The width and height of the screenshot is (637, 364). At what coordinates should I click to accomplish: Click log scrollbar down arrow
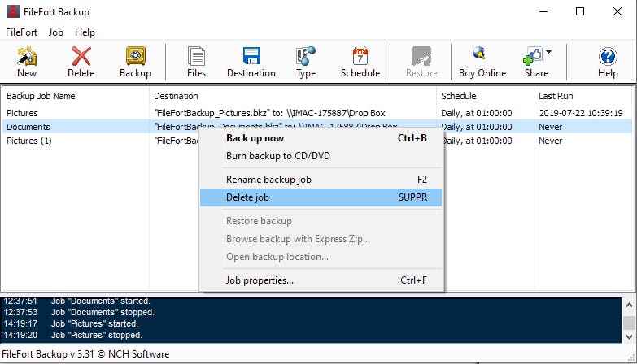(629, 336)
